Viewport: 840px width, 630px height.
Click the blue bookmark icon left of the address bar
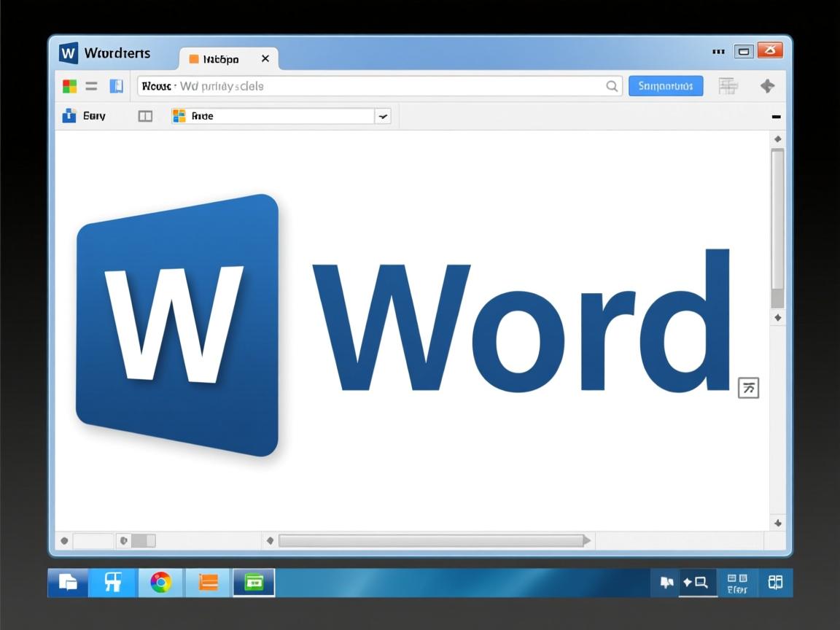click(x=115, y=85)
